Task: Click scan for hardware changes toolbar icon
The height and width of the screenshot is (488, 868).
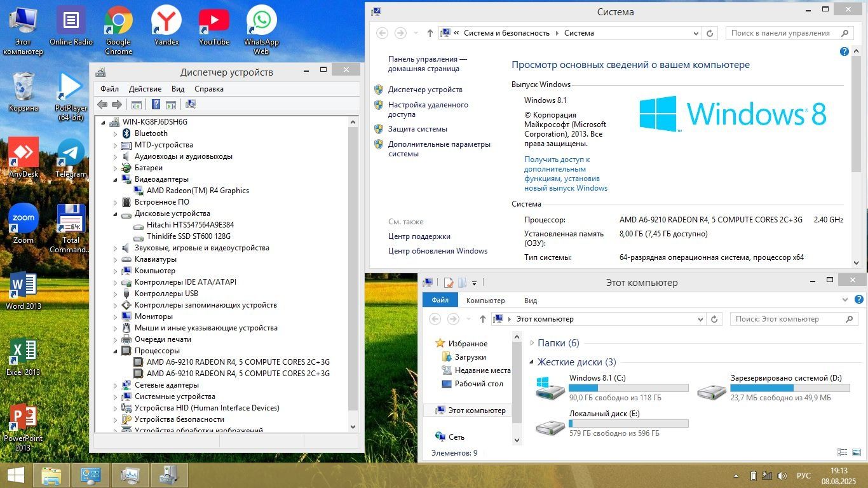Action: (x=190, y=105)
